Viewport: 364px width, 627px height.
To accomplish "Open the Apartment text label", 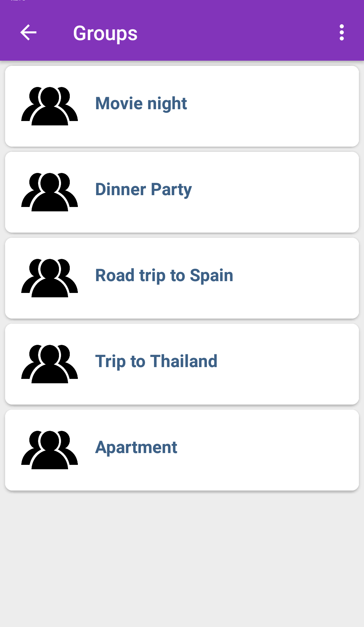I will tap(136, 447).
